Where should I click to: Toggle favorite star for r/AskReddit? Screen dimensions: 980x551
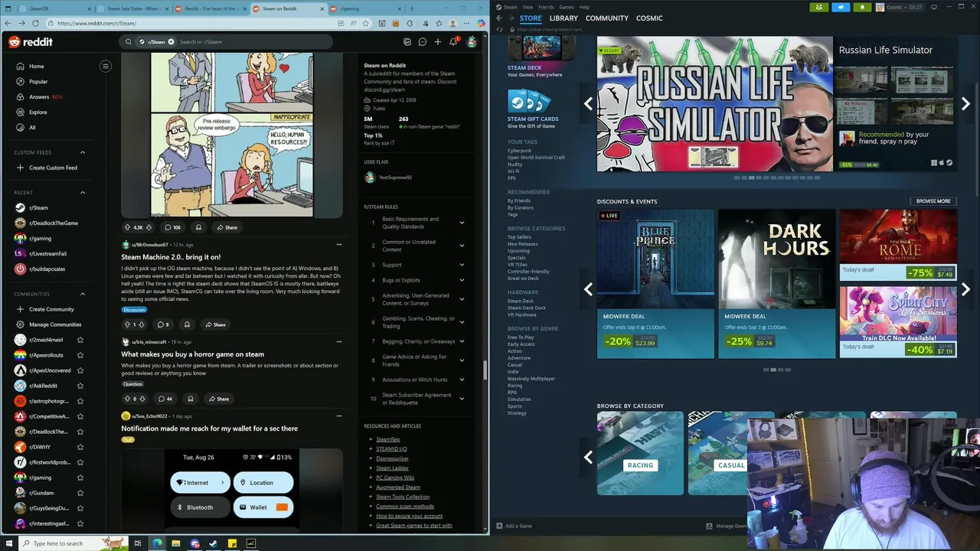80,386
